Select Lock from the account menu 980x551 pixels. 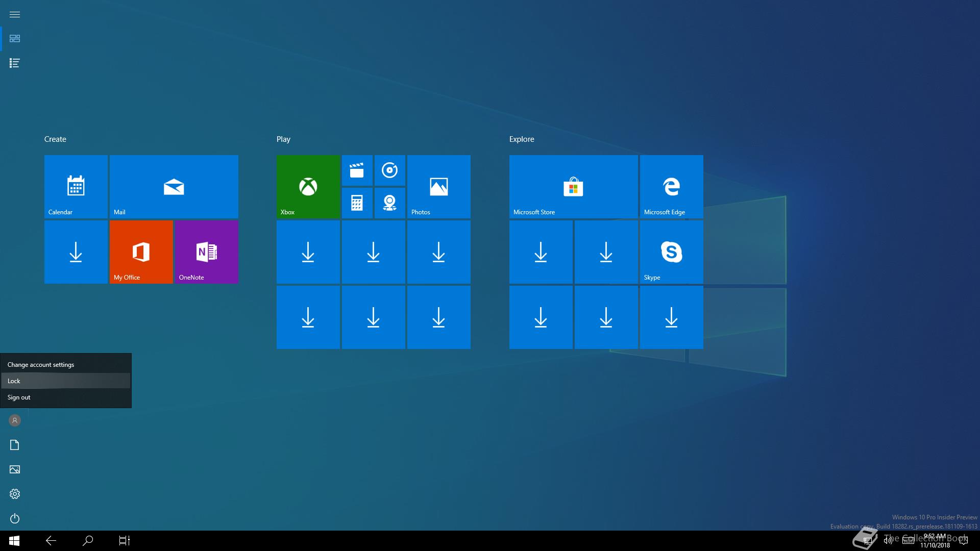coord(66,381)
